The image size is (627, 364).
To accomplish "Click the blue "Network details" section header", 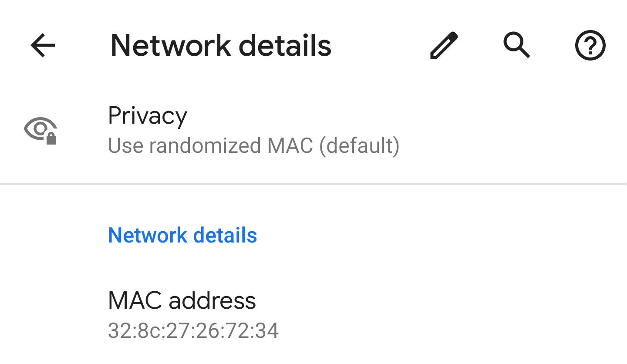I will tap(182, 235).
